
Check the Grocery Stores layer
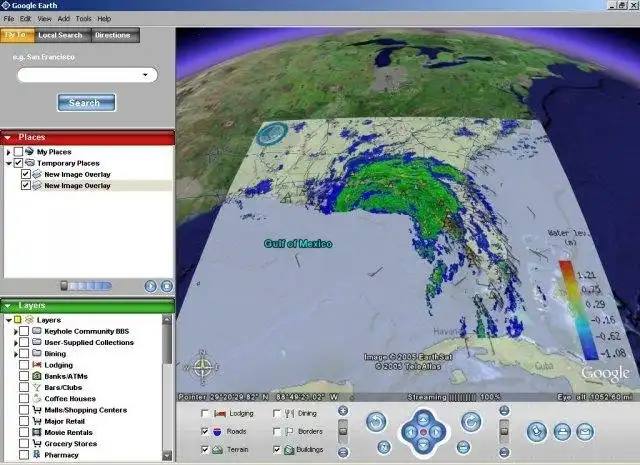point(24,443)
